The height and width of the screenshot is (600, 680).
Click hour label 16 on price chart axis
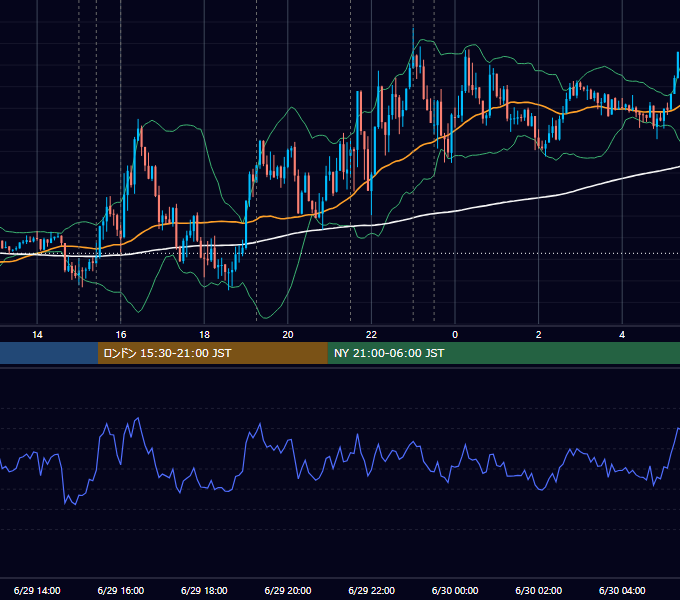(x=121, y=335)
